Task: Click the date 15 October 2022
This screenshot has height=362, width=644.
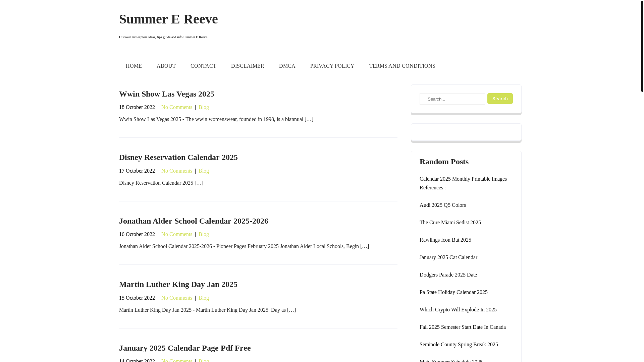Action: tap(137, 298)
